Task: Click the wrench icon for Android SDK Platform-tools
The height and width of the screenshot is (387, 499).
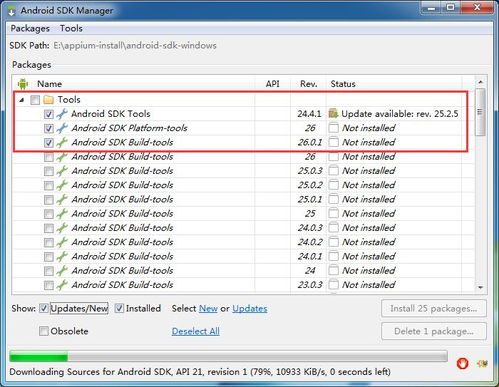Action: pos(62,128)
